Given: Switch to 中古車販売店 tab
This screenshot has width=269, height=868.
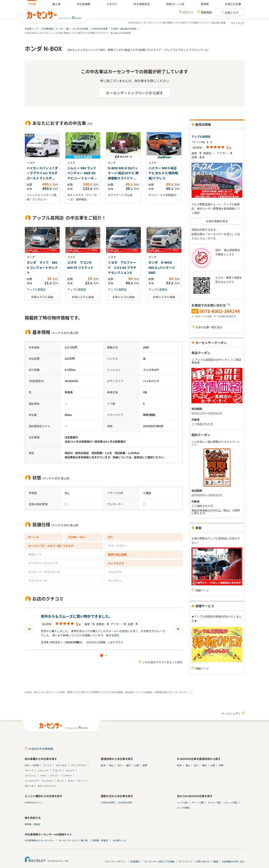Looking at the screenshot, I should [141, 4].
